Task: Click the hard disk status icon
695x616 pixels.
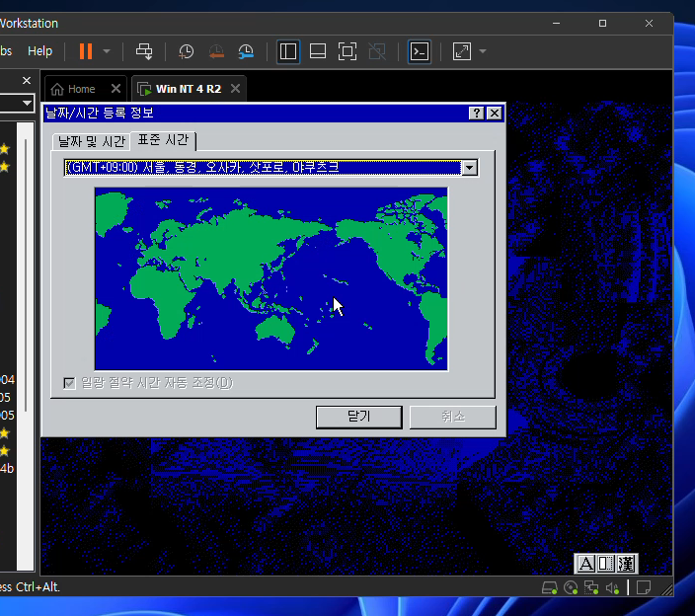Action: click(549, 588)
